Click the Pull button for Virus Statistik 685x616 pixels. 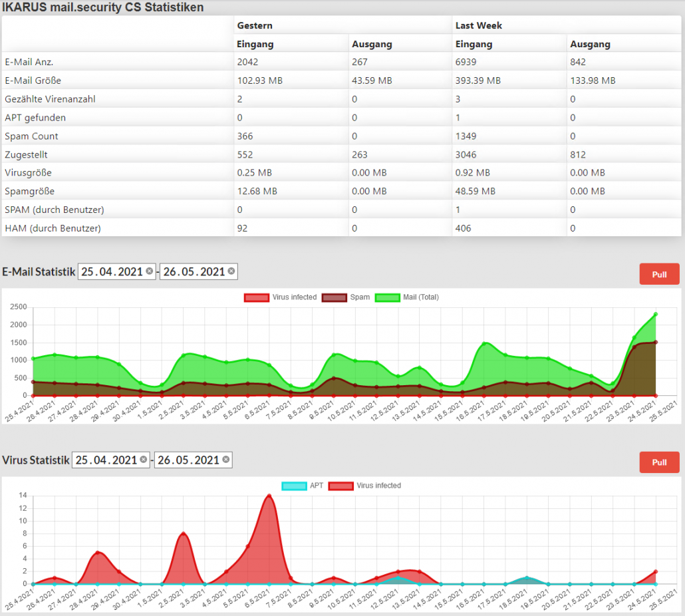(x=659, y=462)
